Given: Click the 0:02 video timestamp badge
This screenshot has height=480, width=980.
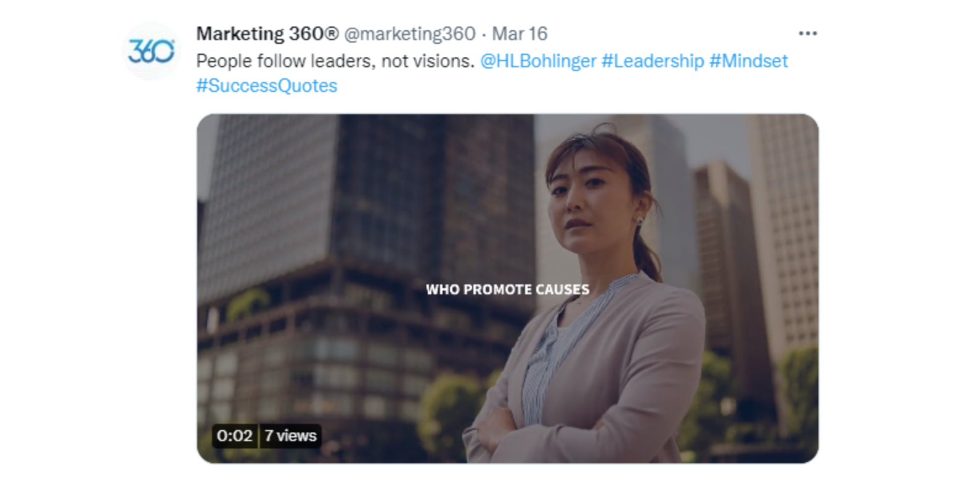Looking at the screenshot, I should point(234,436).
